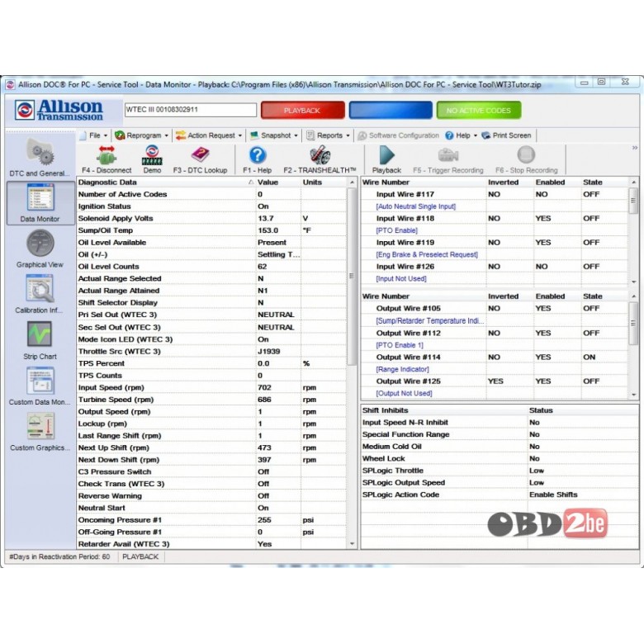Open the File menu
This screenshot has width=644, height=644.
click(x=95, y=135)
